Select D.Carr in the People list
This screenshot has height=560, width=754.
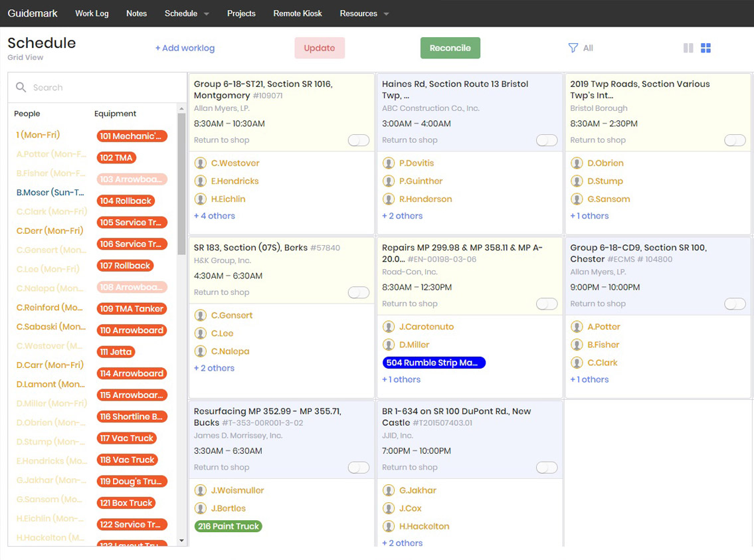[50, 365]
